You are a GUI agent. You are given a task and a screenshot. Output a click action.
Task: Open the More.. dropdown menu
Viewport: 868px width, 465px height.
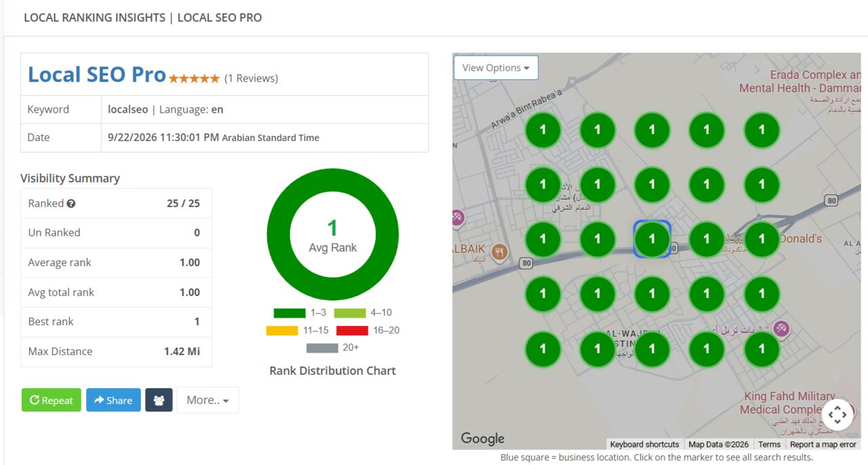pyautogui.click(x=208, y=401)
